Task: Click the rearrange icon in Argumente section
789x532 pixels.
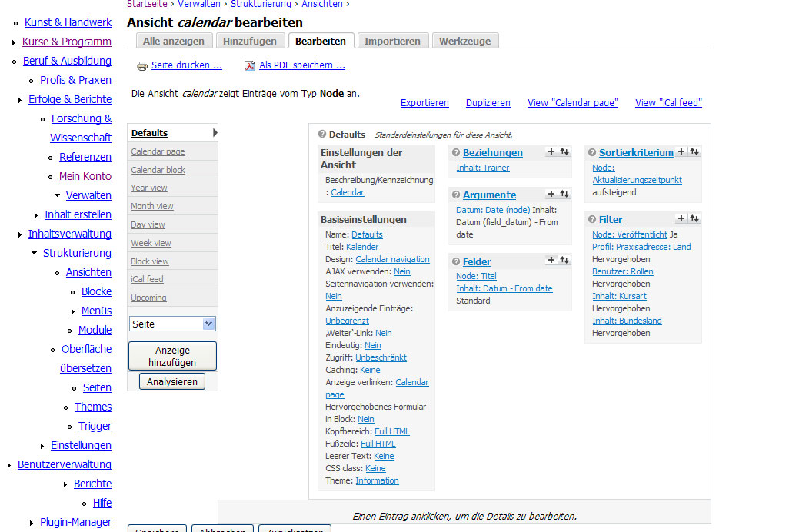Action: [564, 195]
